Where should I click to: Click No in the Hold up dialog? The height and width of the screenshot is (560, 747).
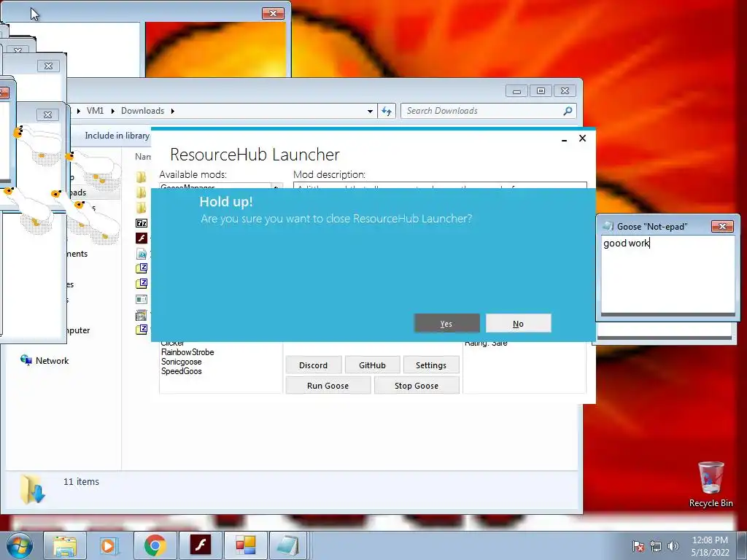(x=519, y=323)
